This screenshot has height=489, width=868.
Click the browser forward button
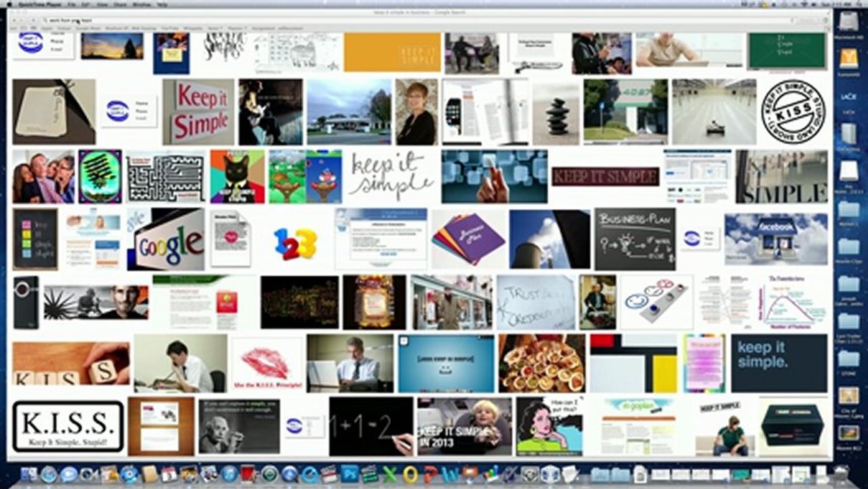pos(22,20)
